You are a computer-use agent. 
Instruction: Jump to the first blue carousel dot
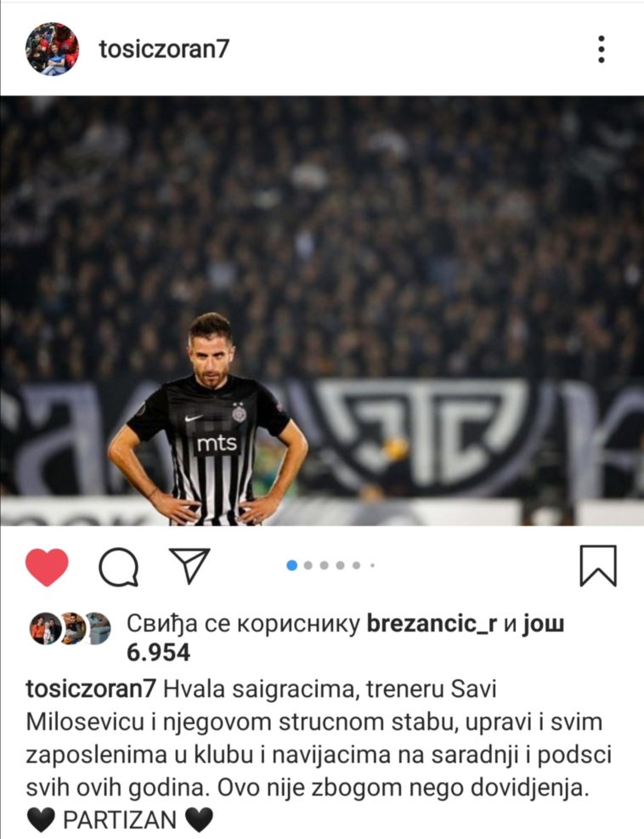coord(292,565)
